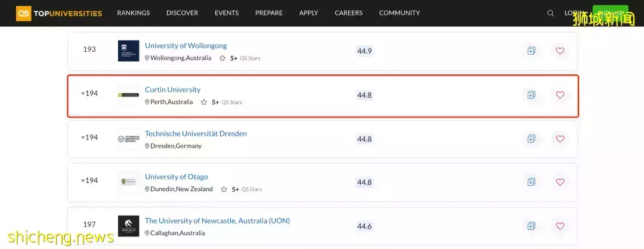Open The University of Newcastle, Australia link
644x249 pixels.
(x=217, y=220)
